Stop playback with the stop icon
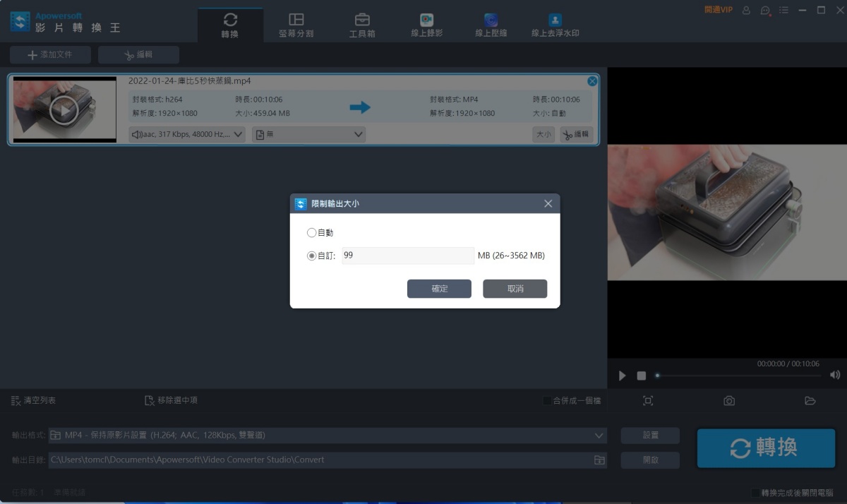 [x=641, y=376]
